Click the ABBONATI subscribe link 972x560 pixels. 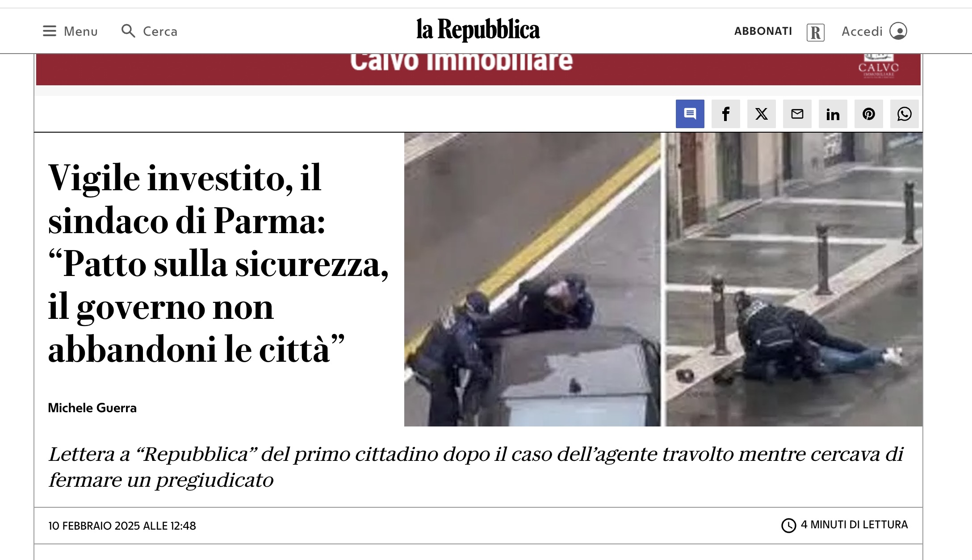[763, 31]
